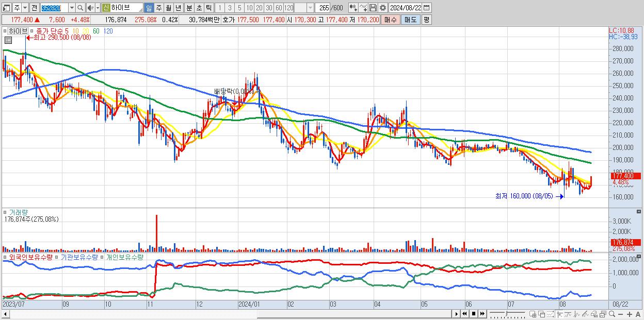Toggle the 하이브 price series legend box

[5, 31]
